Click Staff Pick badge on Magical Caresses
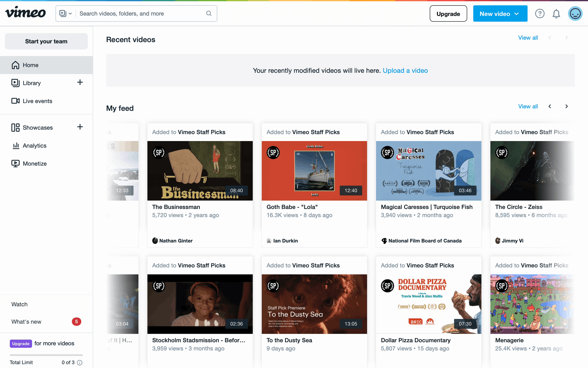This screenshot has height=368, width=588. pos(387,152)
